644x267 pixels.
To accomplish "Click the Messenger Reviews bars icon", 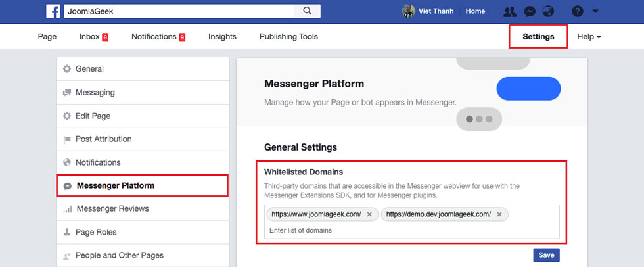I will click(x=67, y=209).
